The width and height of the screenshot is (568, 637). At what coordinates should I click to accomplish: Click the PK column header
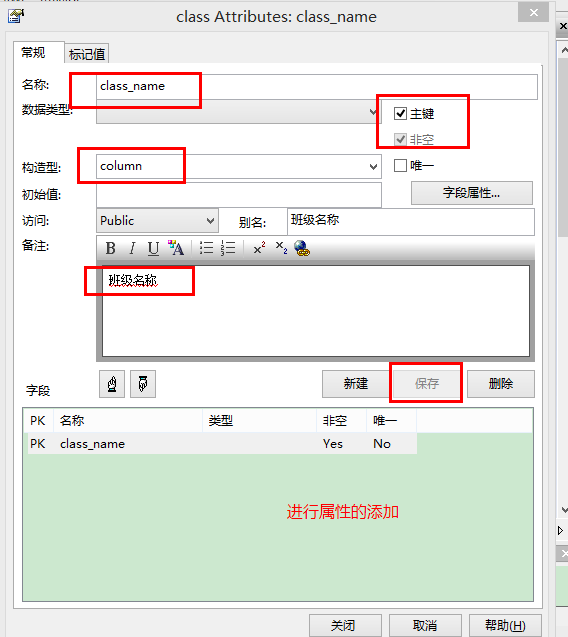click(39, 420)
